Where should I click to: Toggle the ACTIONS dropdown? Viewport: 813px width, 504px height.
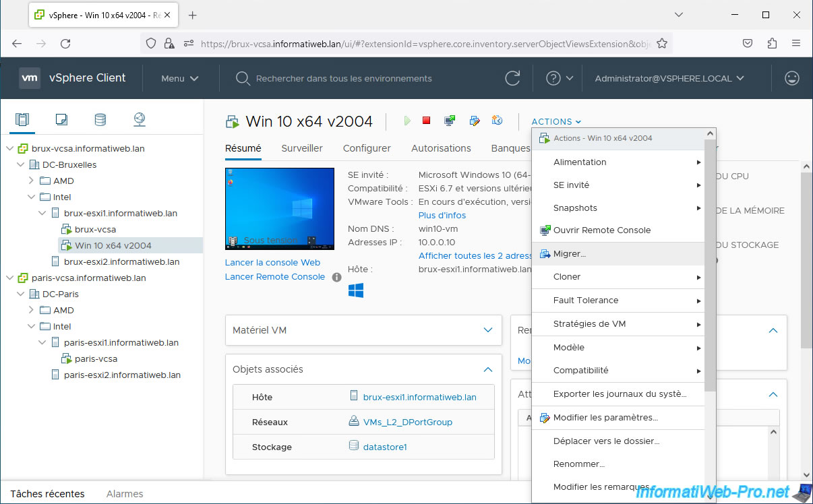click(x=556, y=122)
